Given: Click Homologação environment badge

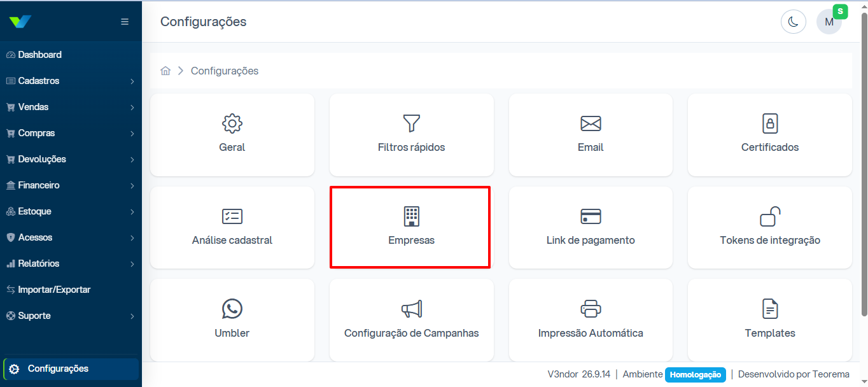Looking at the screenshot, I should [696, 375].
